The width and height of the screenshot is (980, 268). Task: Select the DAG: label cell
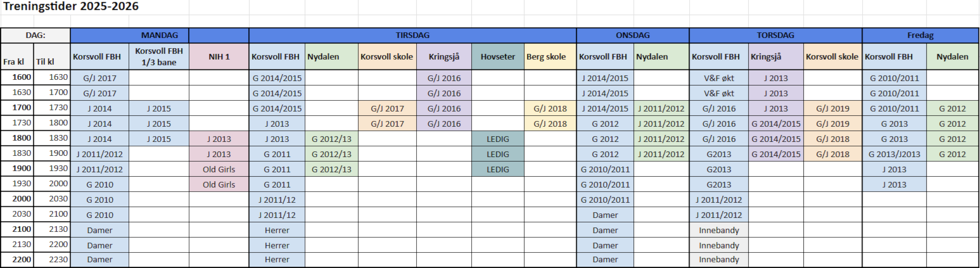(x=35, y=36)
